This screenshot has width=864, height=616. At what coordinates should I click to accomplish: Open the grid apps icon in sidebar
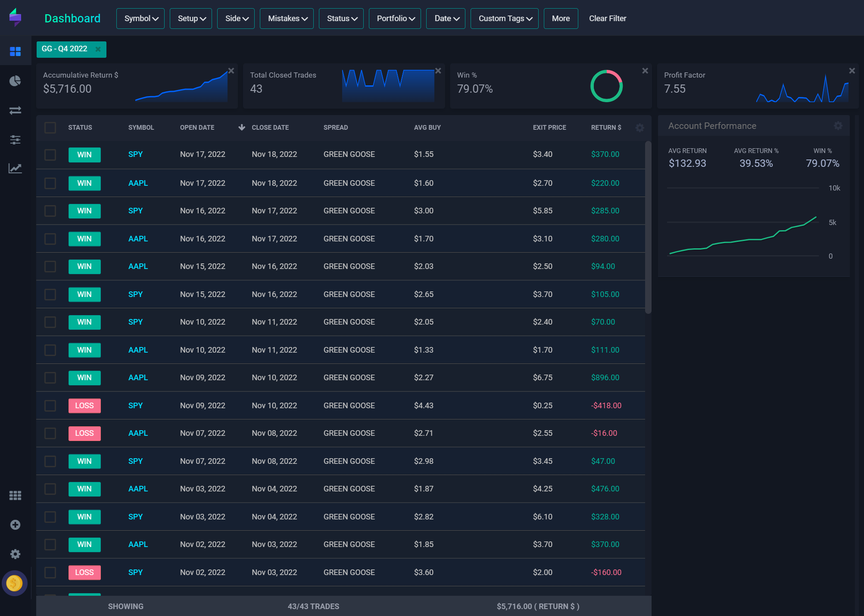coord(15,495)
